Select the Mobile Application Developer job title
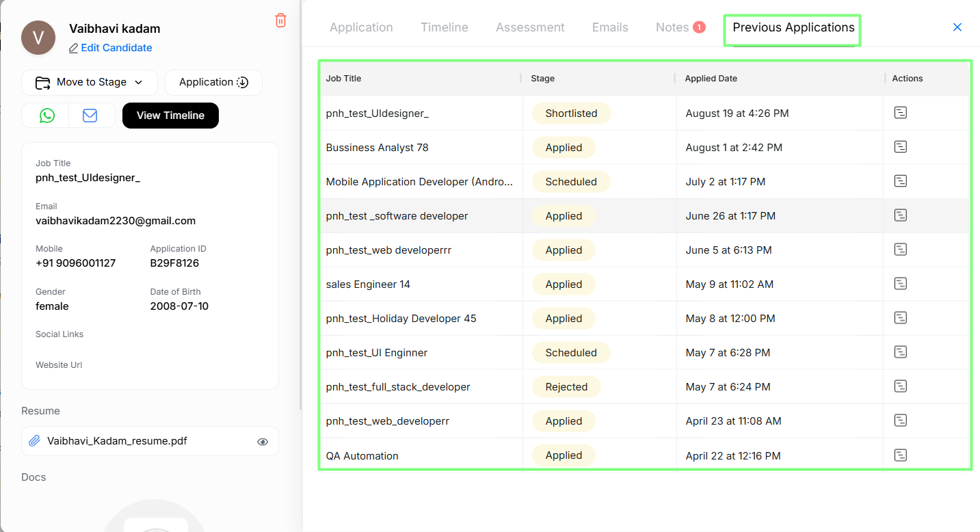This screenshot has width=980, height=532. pyautogui.click(x=419, y=182)
